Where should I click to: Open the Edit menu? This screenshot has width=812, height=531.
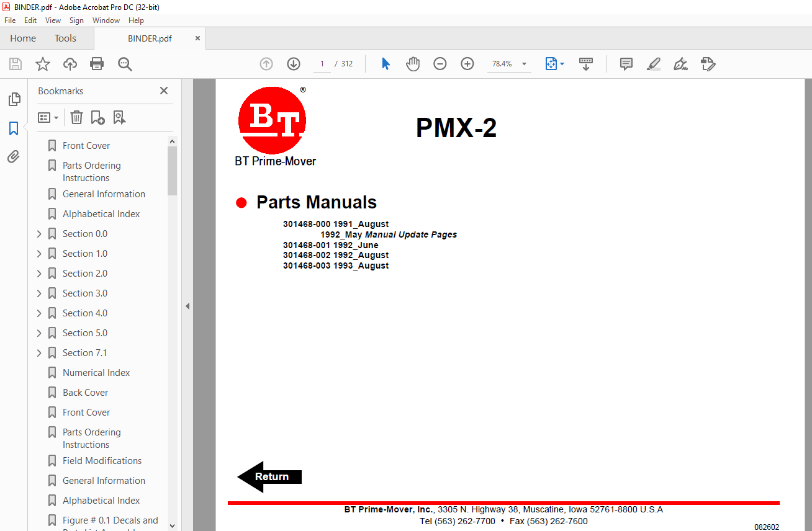(30, 20)
